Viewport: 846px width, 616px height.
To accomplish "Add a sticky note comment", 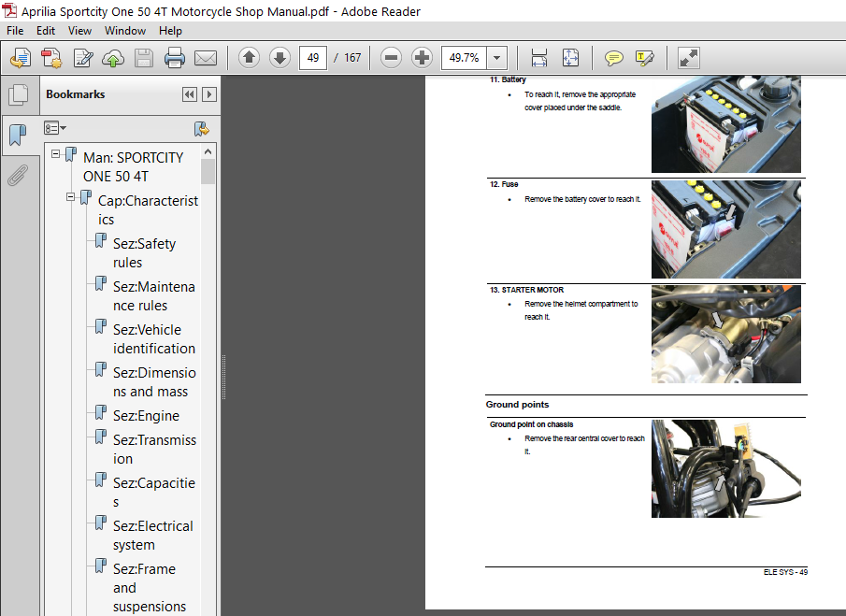I will point(613,58).
